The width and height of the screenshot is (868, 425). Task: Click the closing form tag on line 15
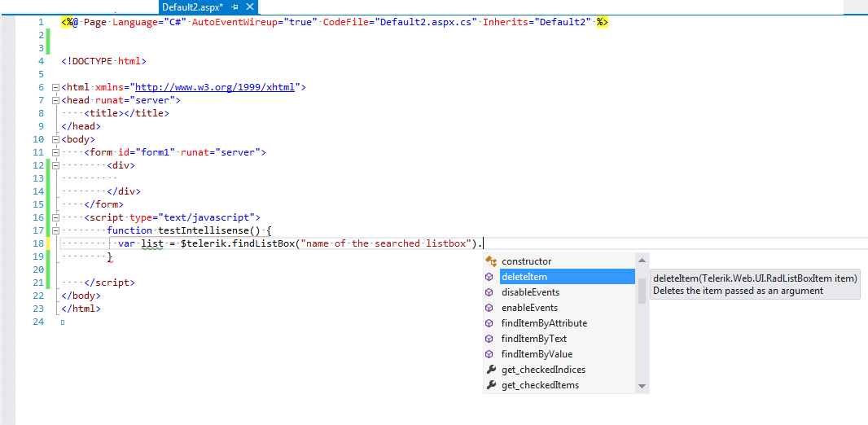coord(103,204)
